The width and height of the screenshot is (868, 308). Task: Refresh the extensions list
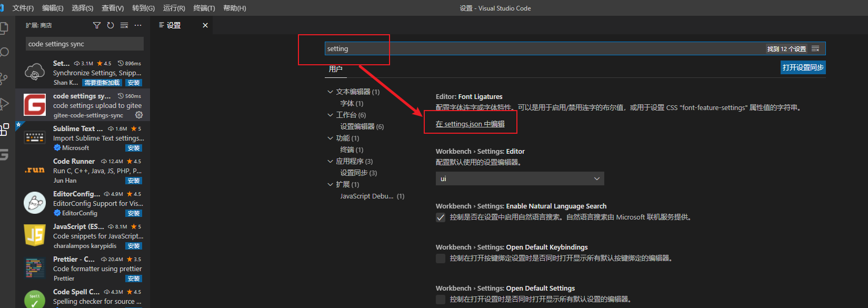click(111, 25)
